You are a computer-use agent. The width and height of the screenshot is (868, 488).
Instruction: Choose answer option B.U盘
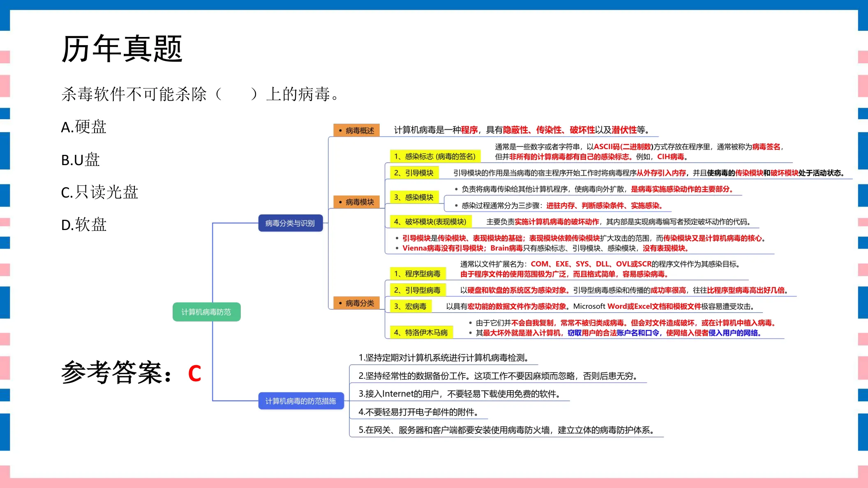(x=81, y=159)
